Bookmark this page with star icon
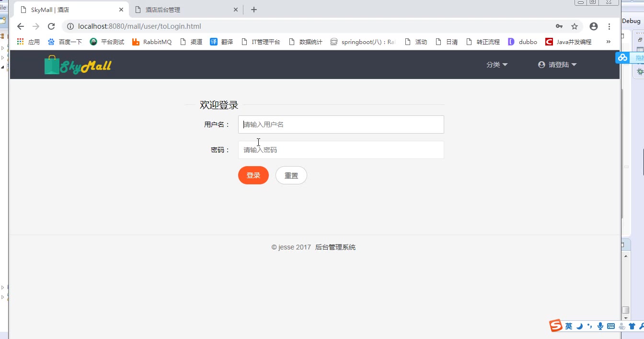This screenshot has width=644, height=339. coord(574,26)
